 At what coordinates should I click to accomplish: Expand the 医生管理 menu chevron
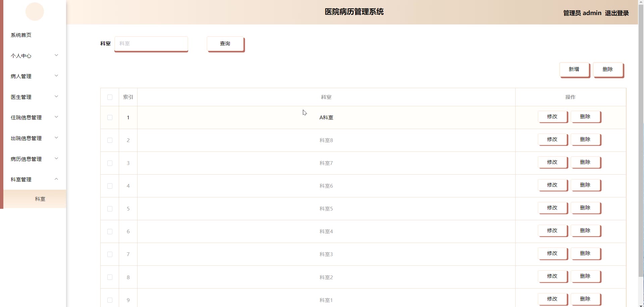coord(56,97)
